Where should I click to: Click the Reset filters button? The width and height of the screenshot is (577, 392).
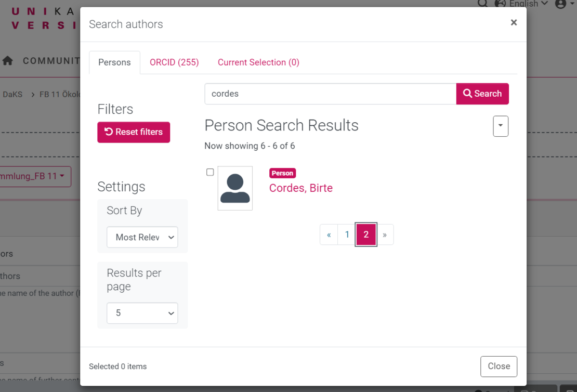pyautogui.click(x=134, y=132)
